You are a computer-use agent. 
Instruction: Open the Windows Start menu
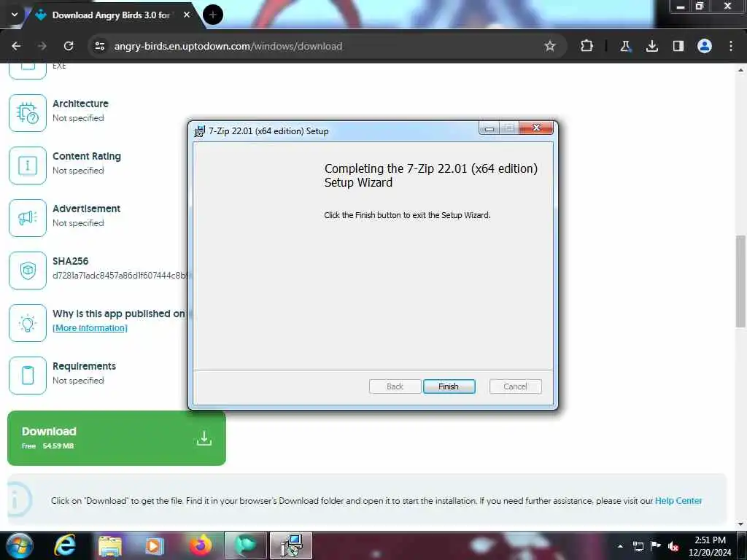[x=19, y=545]
